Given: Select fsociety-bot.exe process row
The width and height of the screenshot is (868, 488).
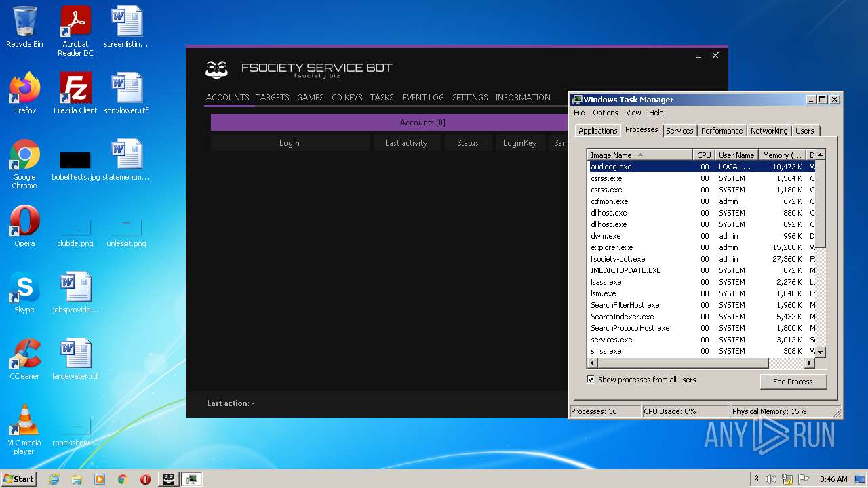Looking at the screenshot, I should 701,259.
